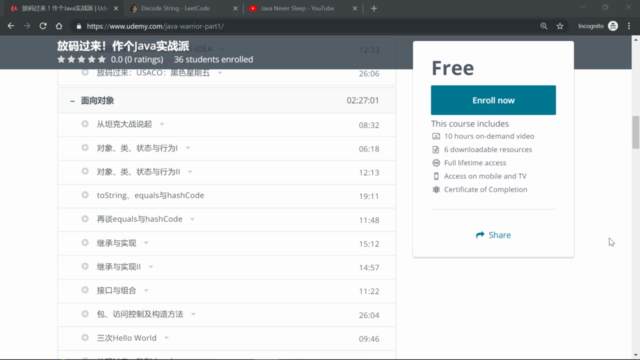640x360 pixels.
Task: Switch to the Java Never Sleep - YouTube tab
Action: (x=297, y=9)
